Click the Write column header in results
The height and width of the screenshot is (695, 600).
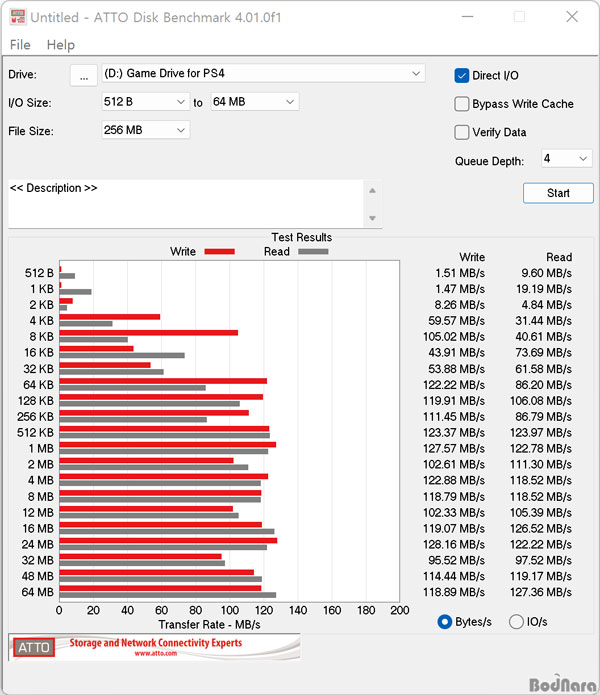point(472,257)
